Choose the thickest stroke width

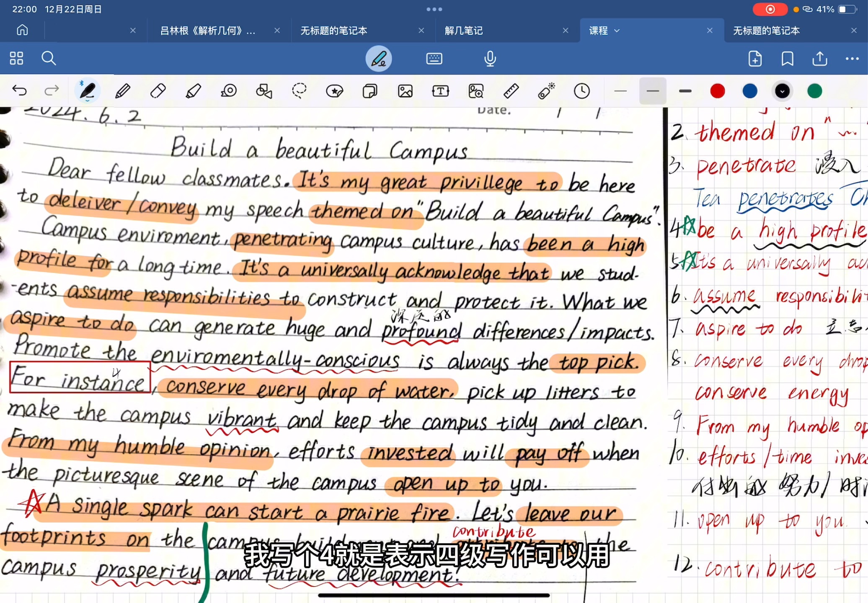click(x=685, y=91)
